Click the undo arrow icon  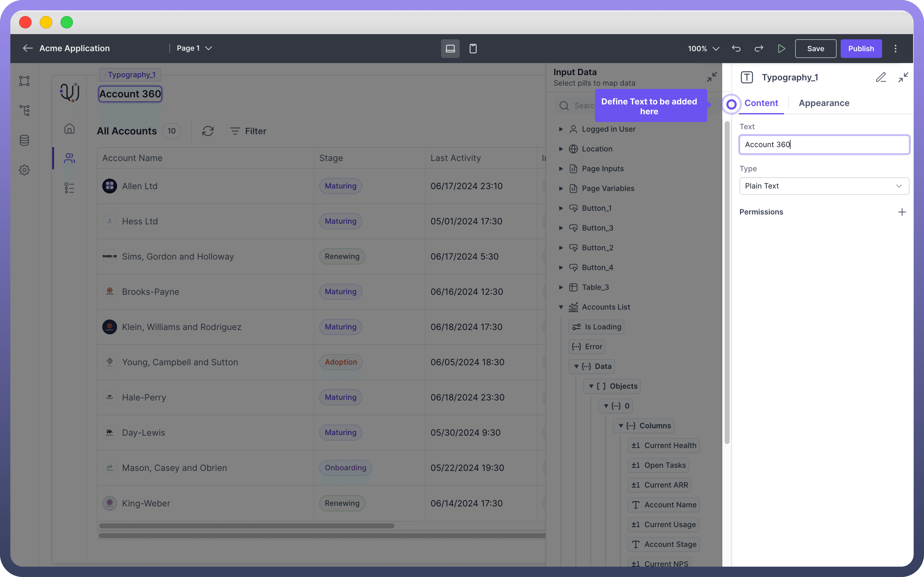point(736,48)
